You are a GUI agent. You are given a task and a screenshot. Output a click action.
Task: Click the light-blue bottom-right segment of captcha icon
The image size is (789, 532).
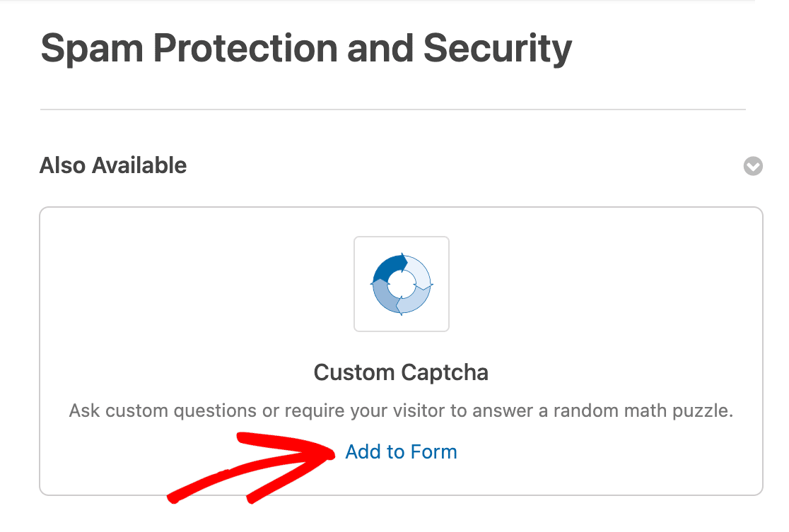416,301
